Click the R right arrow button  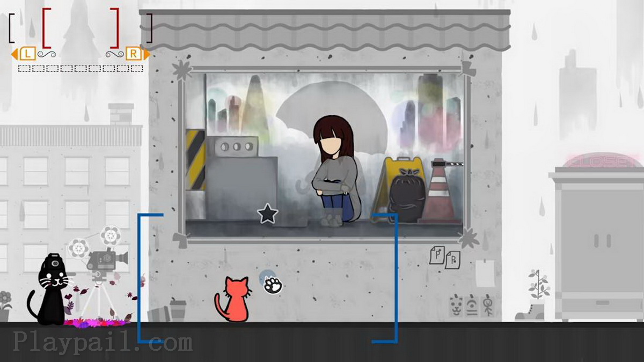(x=137, y=54)
